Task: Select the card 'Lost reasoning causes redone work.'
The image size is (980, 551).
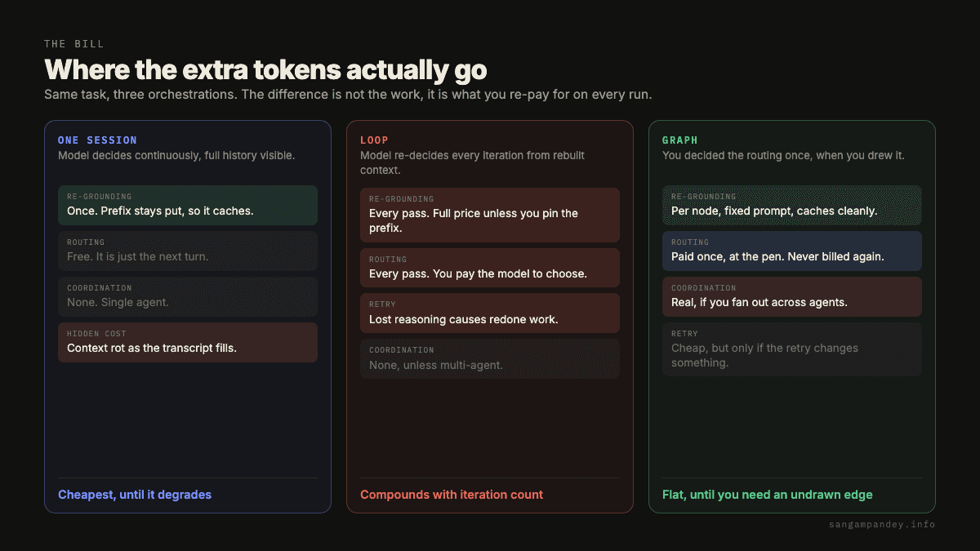Action: pos(490,313)
